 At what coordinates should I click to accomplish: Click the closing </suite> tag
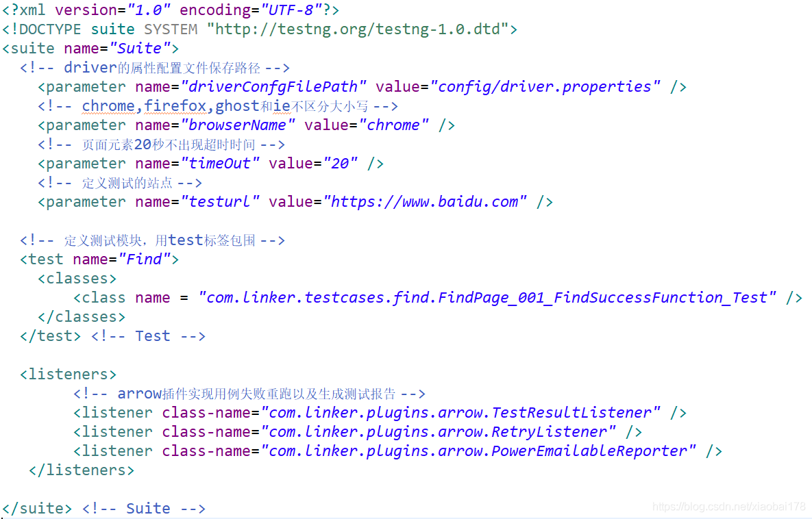tap(37, 508)
